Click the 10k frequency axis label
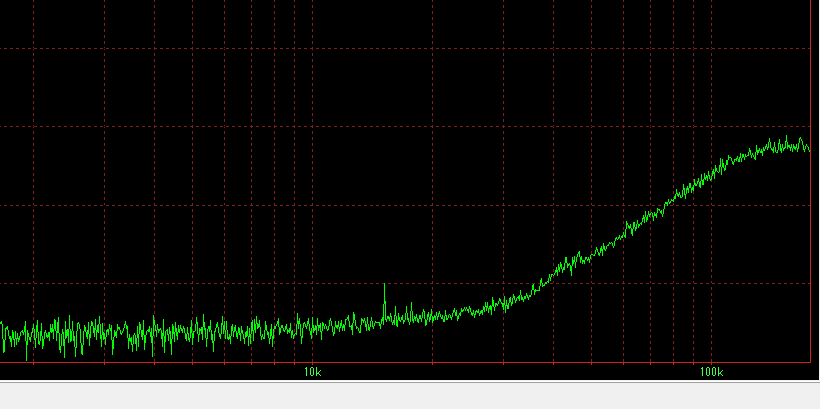 point(313,372)
